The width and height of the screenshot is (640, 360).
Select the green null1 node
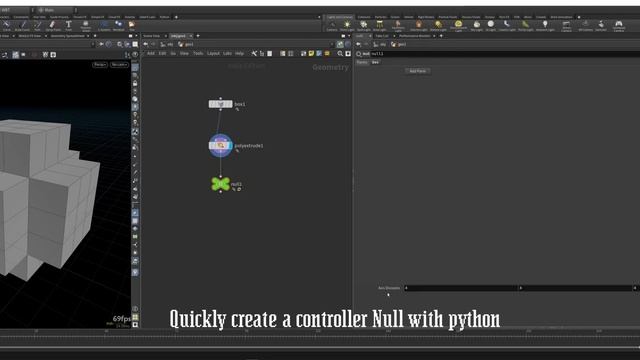pyautogui.click(x=220, y=184)
